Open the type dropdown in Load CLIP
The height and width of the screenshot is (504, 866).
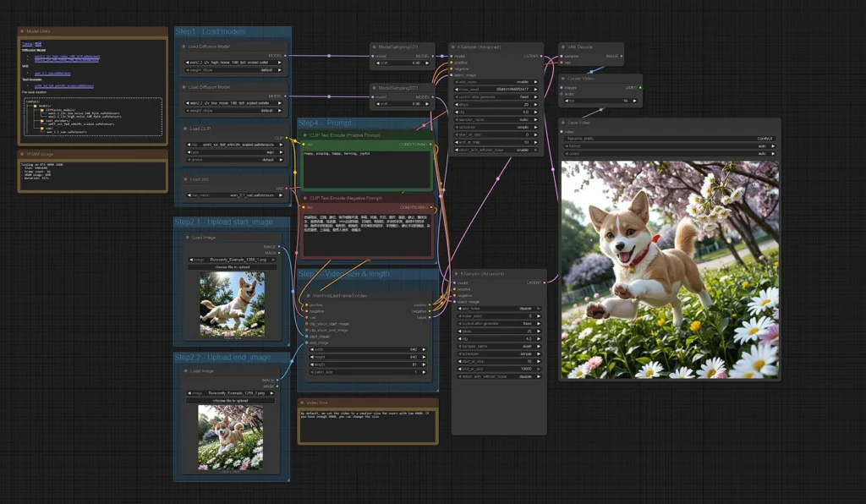click(x=236, y=151)
